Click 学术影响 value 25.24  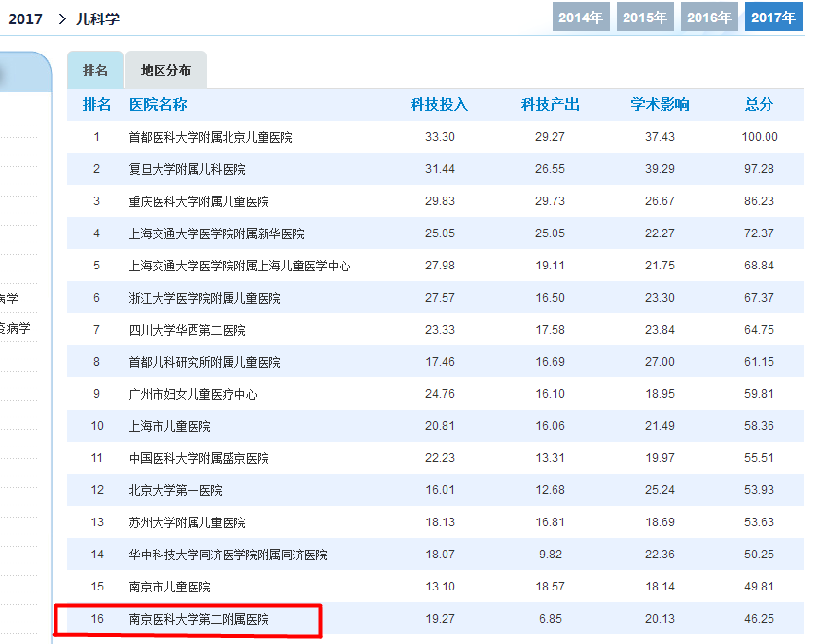pos(660,489)
